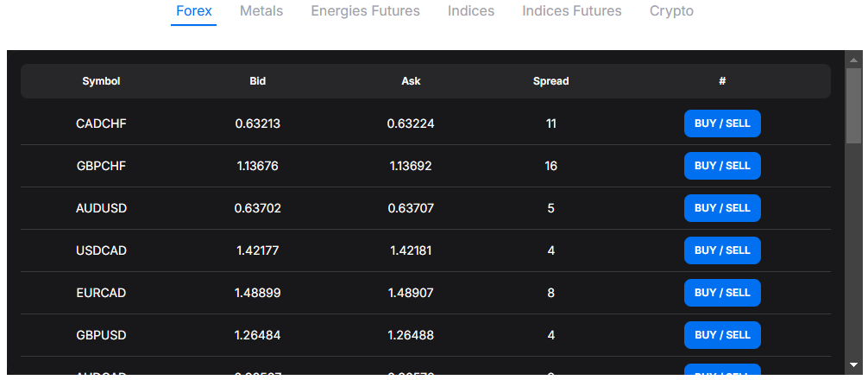Click the GBPUSD ask price 1.26488
This screenshot has height=380, width=868.
[x=411, y=335]
